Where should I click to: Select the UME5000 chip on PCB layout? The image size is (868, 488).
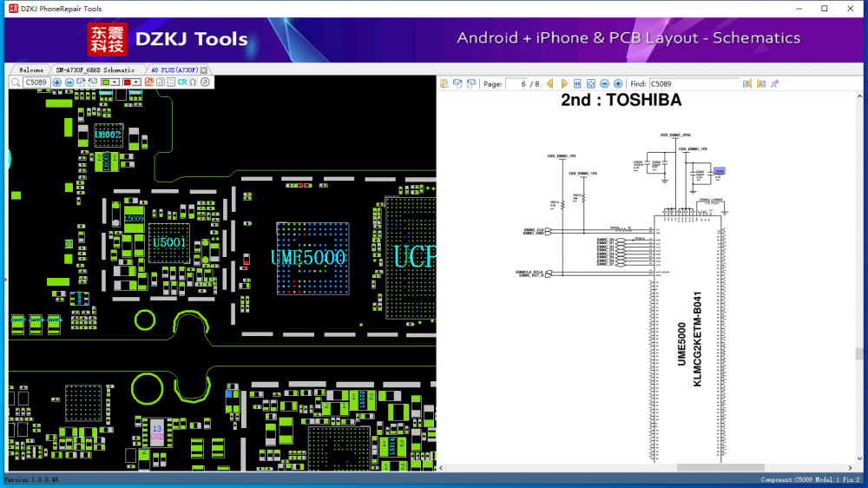click(x=307, y=258)
